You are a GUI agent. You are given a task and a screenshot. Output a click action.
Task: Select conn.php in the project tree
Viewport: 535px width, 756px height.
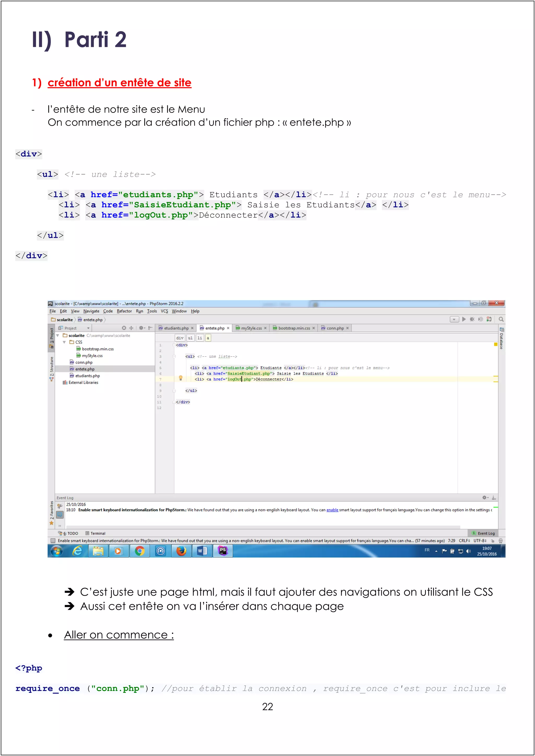click(x=81, y=363)
